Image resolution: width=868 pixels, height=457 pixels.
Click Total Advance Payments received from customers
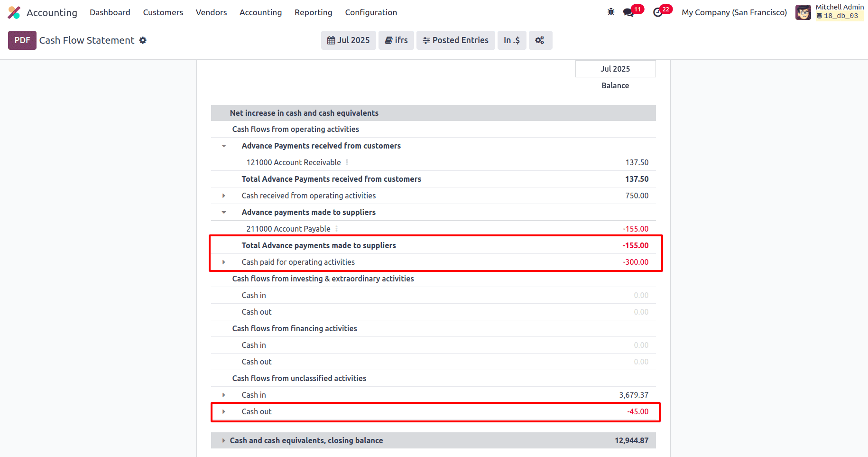coord(332,179)
